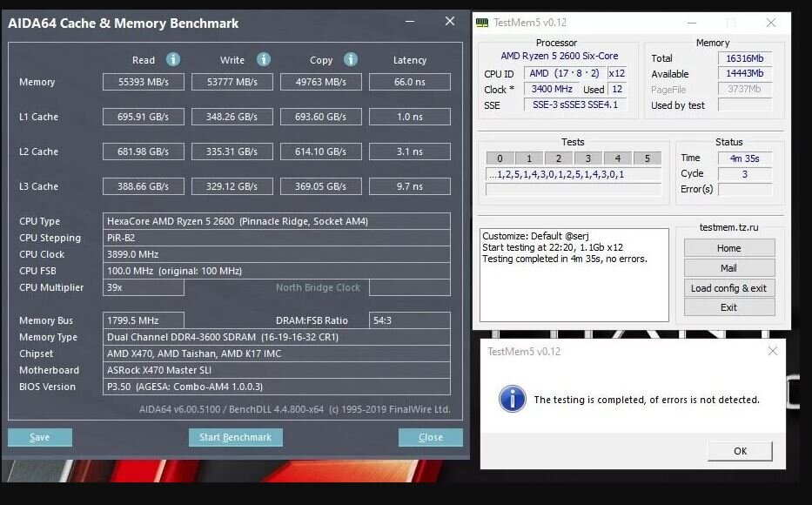Viewport: 812px width, 505px height.
Task: Close the TestMem5 completion dialog
Action: coord(773,351)
